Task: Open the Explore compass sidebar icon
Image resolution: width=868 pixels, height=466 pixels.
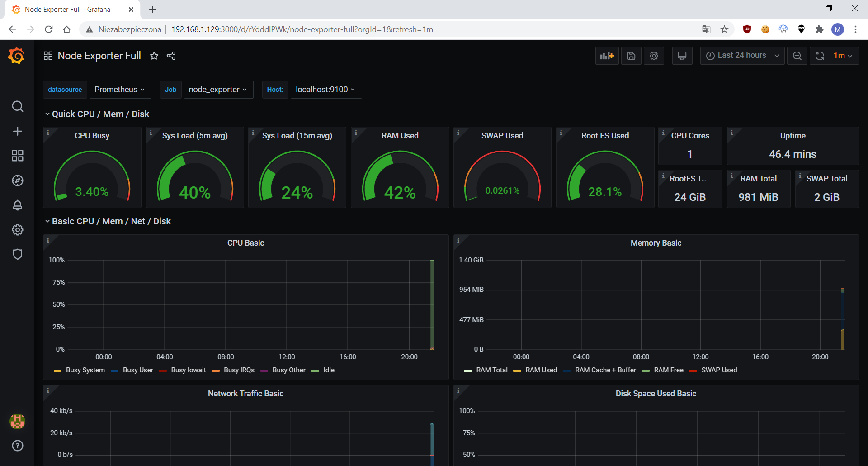Action: (x=17, y=181)
